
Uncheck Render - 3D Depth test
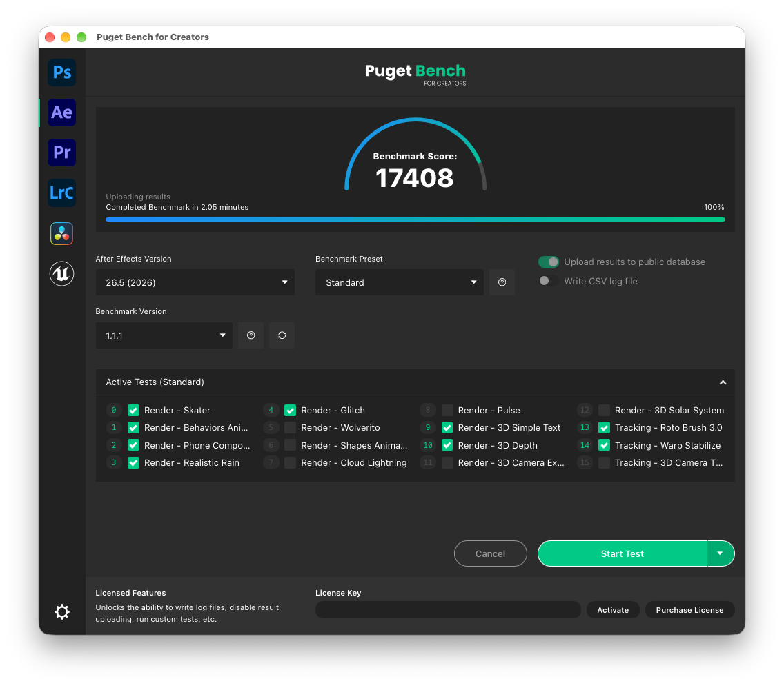pyautogui.click(x=447, y=446)
